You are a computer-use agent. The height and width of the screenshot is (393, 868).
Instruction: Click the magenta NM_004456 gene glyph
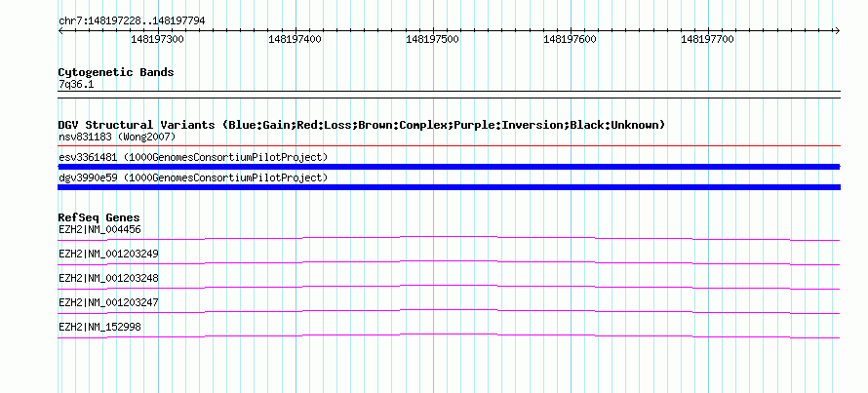[449, 238]
